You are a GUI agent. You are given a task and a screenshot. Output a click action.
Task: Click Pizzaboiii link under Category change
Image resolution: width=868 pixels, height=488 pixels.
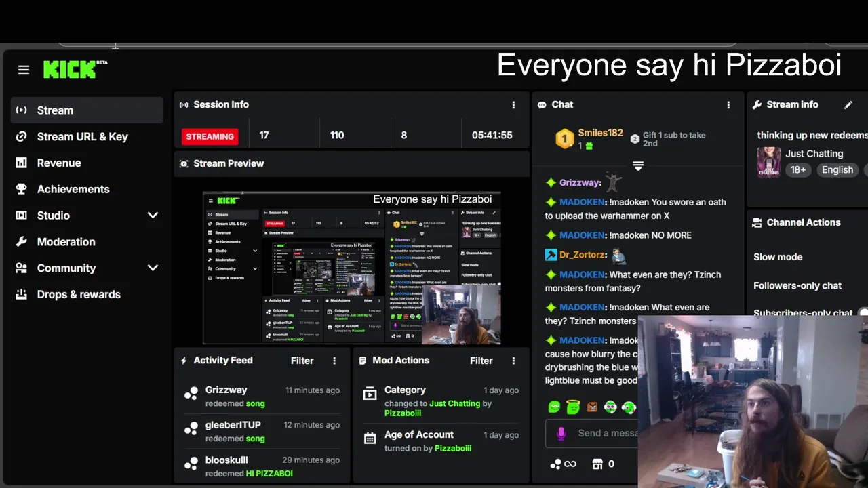(403, 413)
